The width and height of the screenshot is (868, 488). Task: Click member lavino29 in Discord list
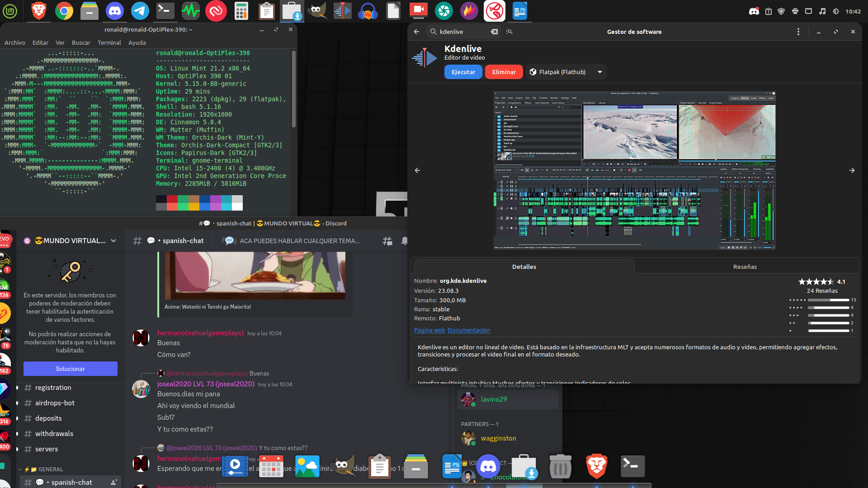(x=508, y=399)
